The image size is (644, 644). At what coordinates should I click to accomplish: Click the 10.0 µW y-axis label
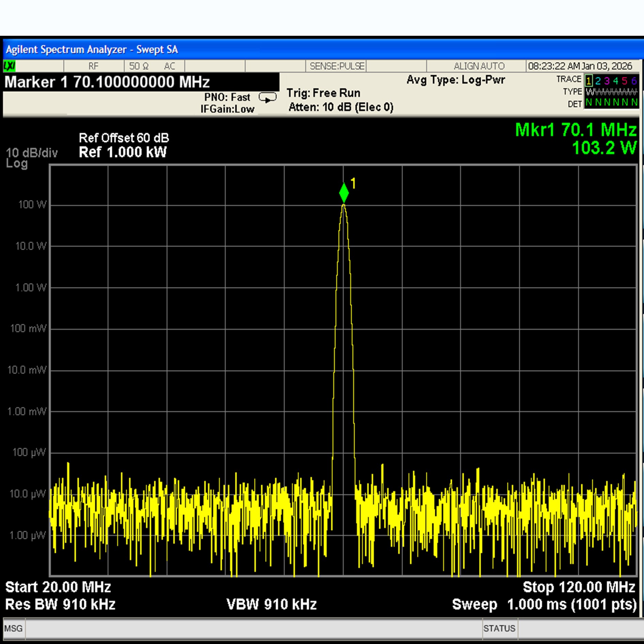27,494
